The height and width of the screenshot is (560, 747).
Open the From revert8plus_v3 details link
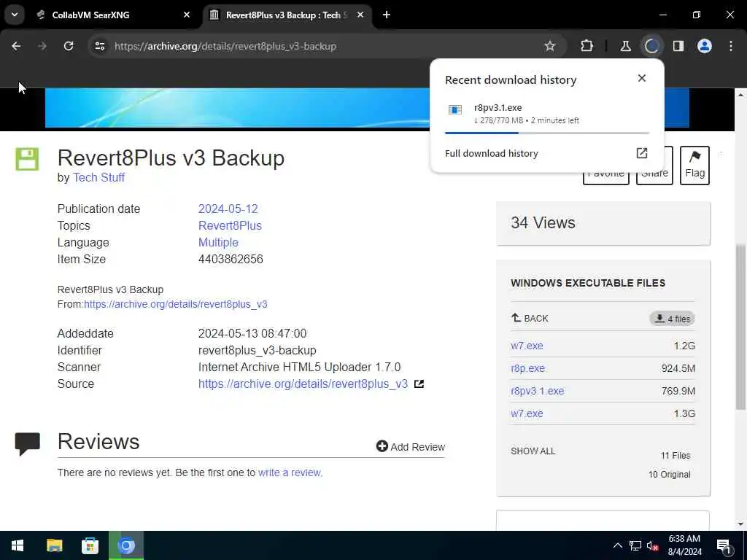pyautogui.click(x=175, y=304)
